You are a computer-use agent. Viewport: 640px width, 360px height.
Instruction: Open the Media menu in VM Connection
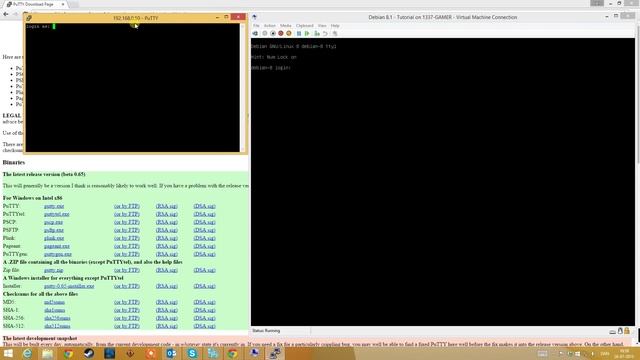click(286, 26)
